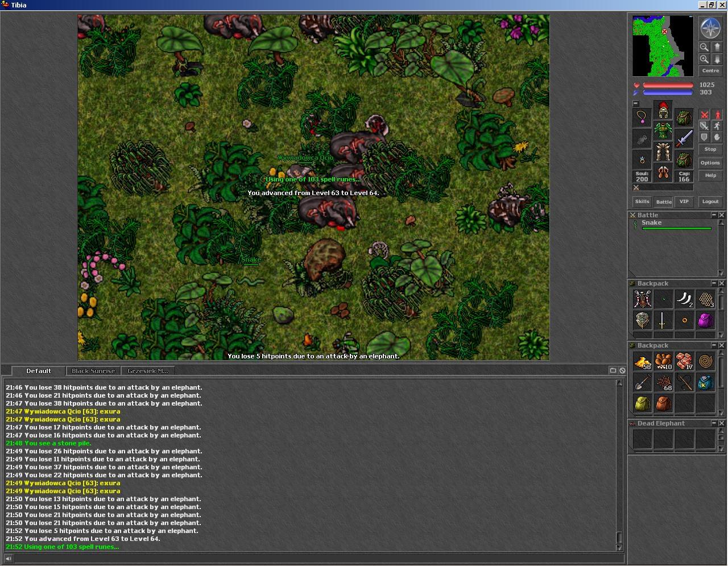Open the Skills panel

pos(642,202)
